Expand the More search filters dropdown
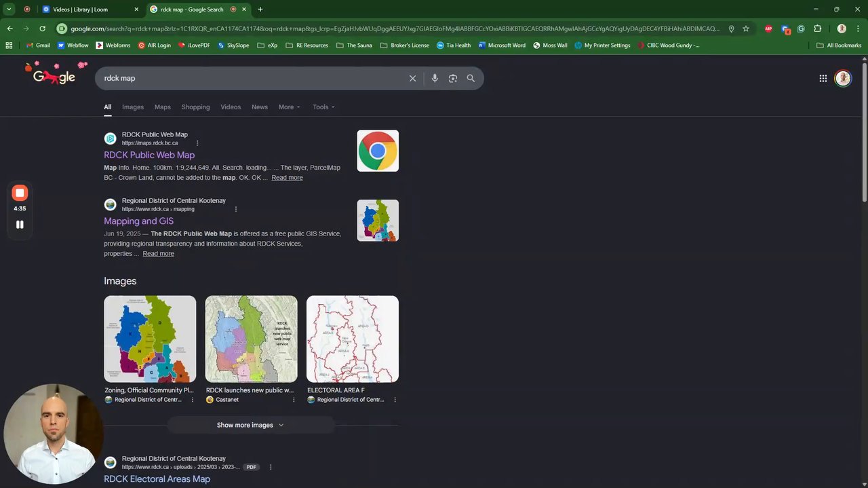This screenshot has width=868, height=488. [x=289, y=107]
